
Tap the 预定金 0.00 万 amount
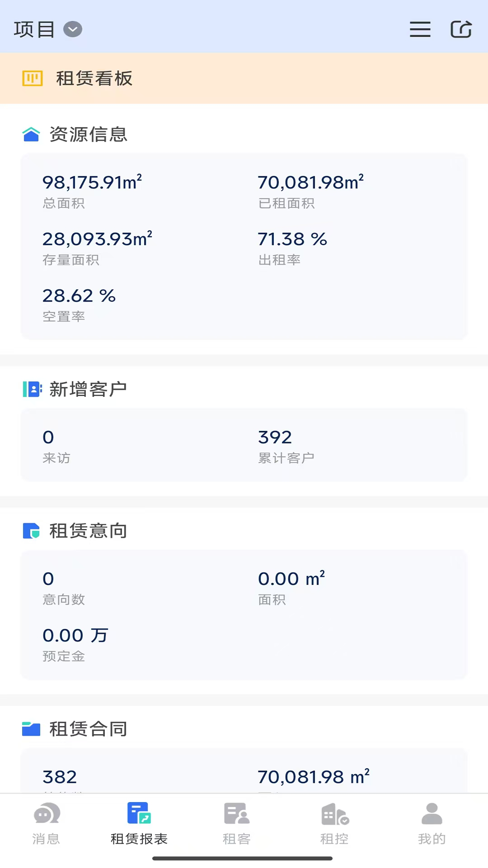[x=75, y=636]
